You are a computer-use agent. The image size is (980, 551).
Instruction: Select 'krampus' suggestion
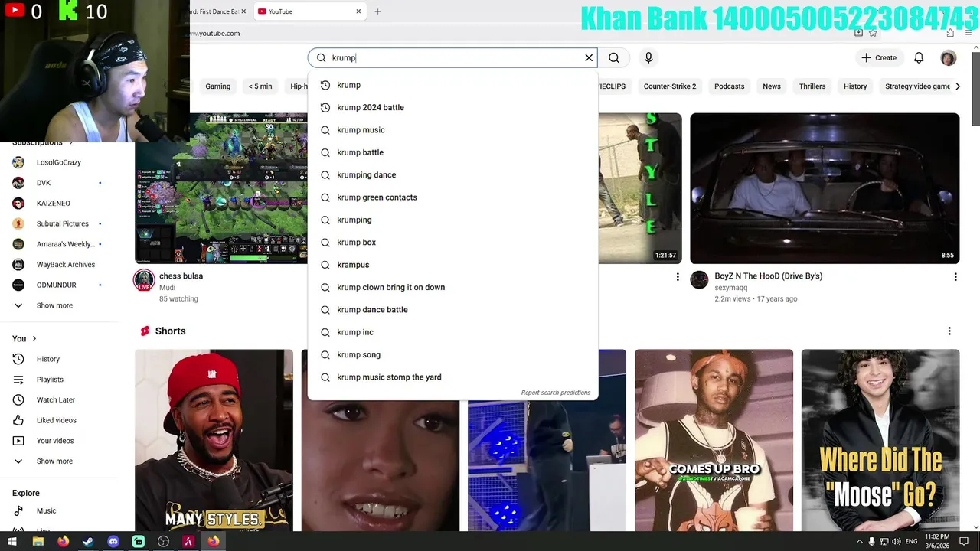(x=452, y=265)
